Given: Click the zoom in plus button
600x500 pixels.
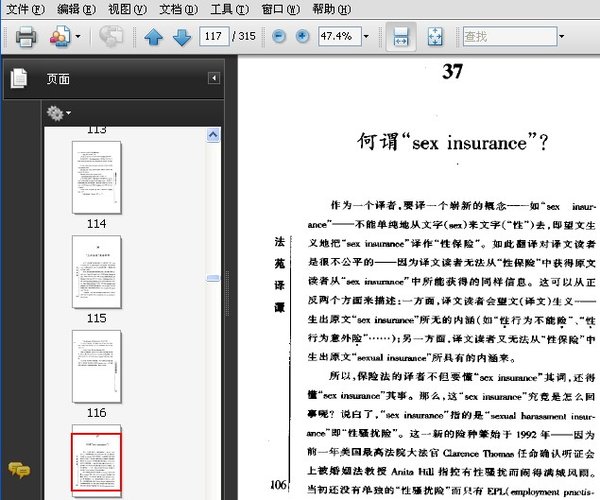Looking at the screenshot, I should [301, 37].
